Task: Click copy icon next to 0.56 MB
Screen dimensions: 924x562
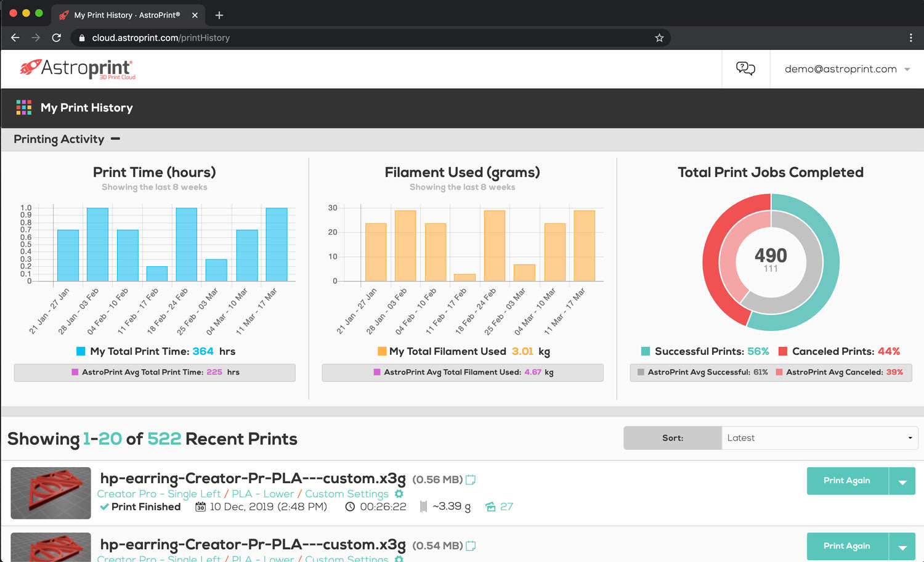Action: click(471, 479)
